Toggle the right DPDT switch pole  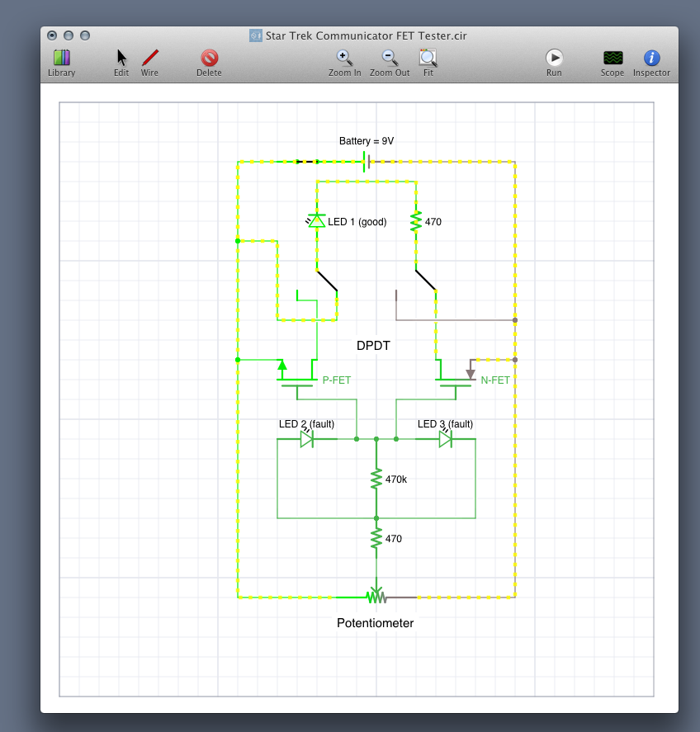pyautogui.click(x=425, y=281)
